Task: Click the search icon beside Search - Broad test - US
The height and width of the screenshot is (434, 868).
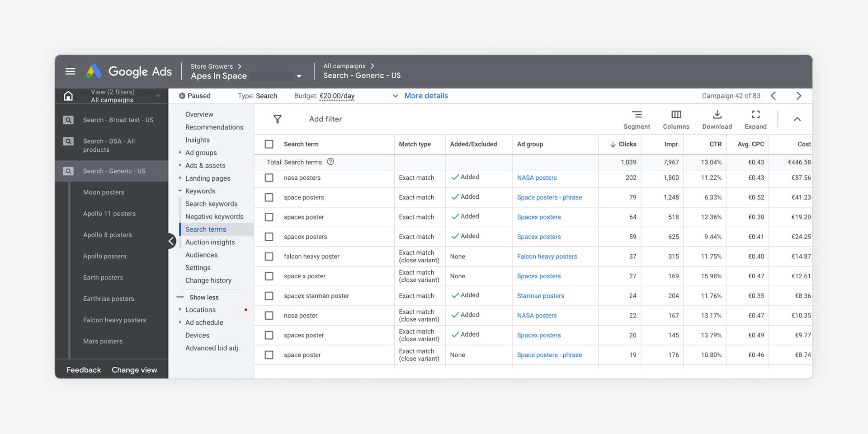Action: (x=68, y=120)
